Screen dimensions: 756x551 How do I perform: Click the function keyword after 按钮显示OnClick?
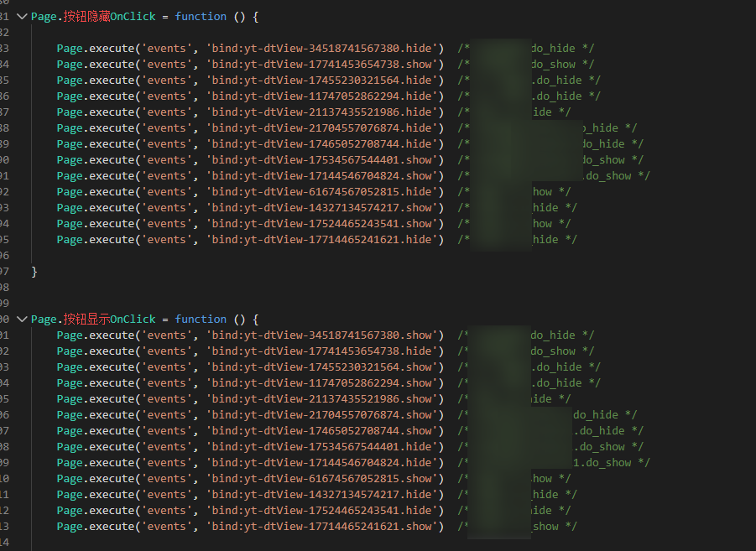click(x=201, y=320)
